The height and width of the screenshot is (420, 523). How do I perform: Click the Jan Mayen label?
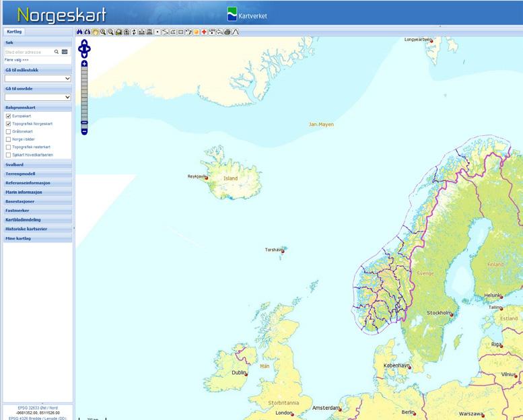point(321,125)
